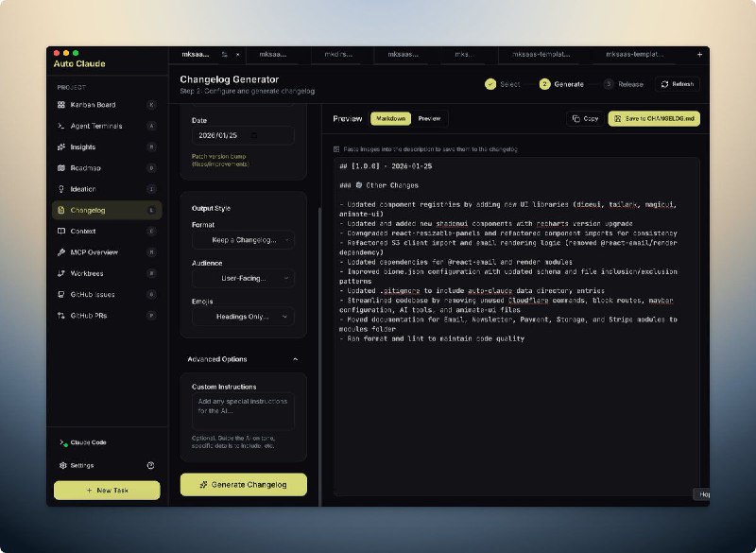
Task: Open GitHub PRs in the sidebar
Action: click(90, 315)
